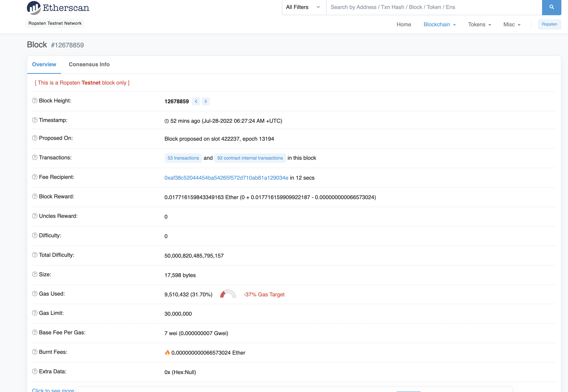Click the slot 422237 proposed text
This screenshot has height=392, width=568.
219,139
